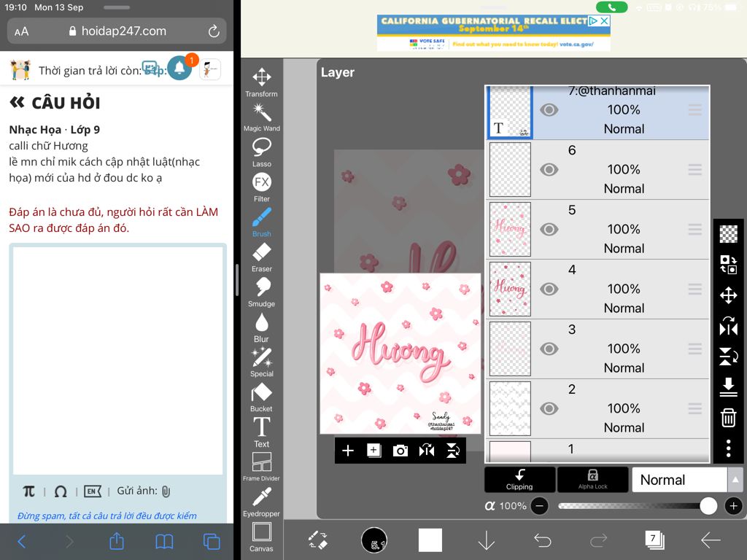Viewport: 747px width, 560px height.
Task: Flip layer vertically in layer toolbar
Action: 452,451
